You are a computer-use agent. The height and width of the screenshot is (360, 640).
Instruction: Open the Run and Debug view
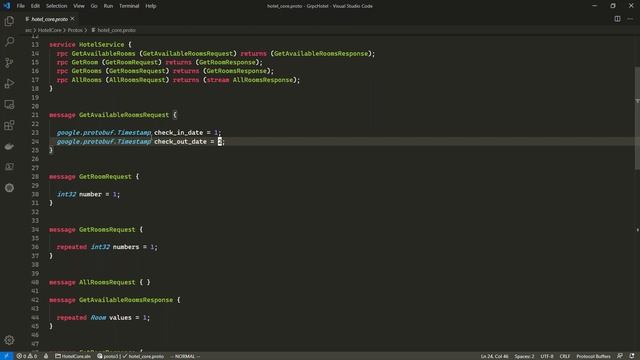click(9, 83)
